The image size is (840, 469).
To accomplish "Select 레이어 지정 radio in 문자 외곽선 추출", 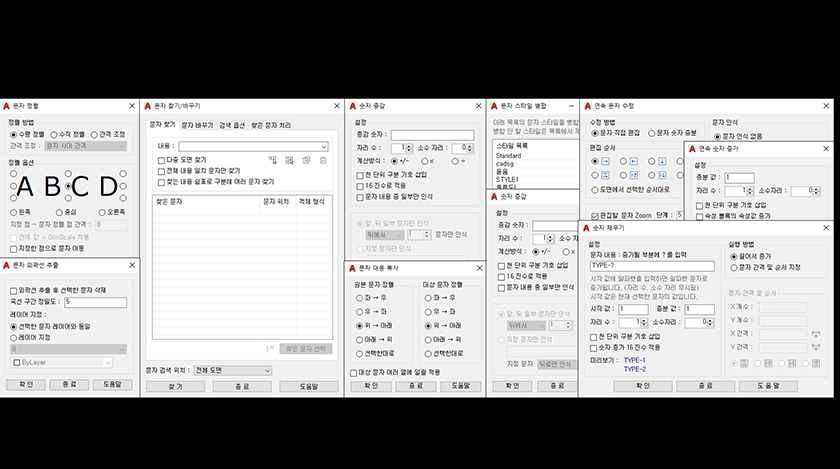I will 14,338.
